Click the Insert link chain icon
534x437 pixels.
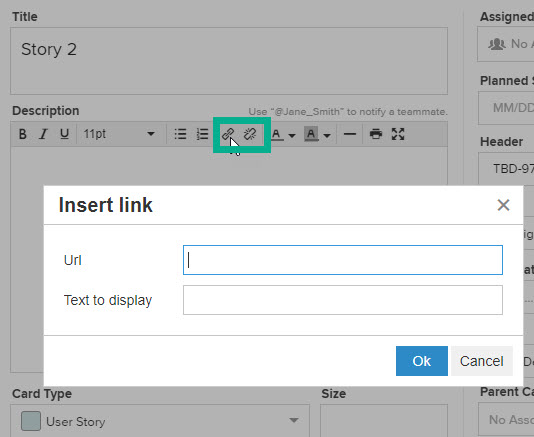(228, 134)
